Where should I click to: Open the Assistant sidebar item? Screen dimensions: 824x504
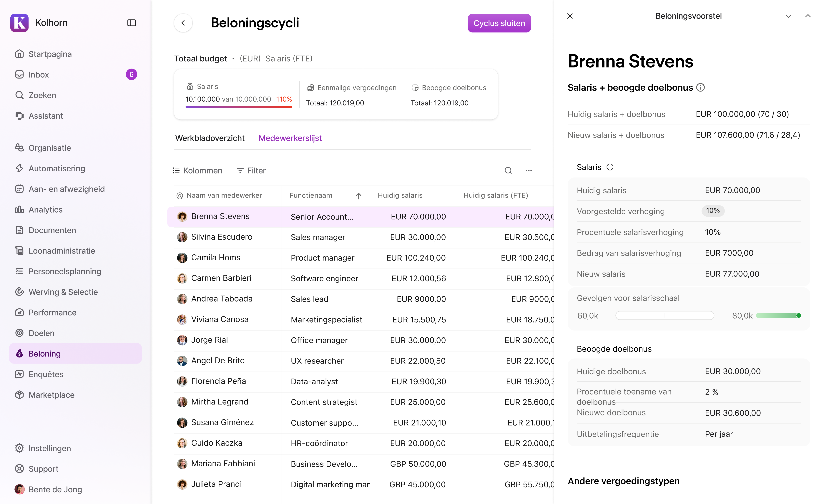click(46, 116)
